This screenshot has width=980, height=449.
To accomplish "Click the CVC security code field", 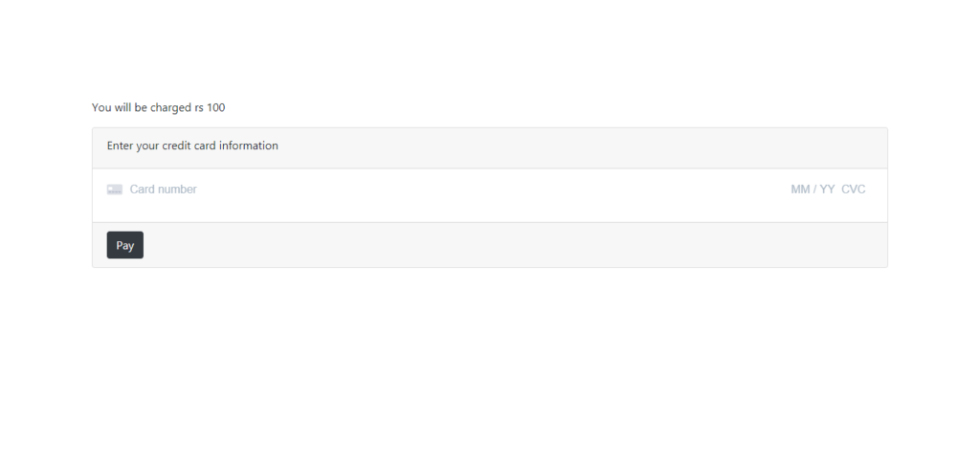I will point(853,190).
